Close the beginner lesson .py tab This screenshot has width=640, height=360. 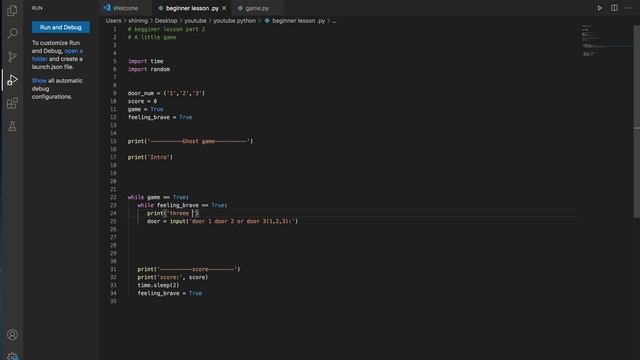pyautogui.click(x=224, y=8)
